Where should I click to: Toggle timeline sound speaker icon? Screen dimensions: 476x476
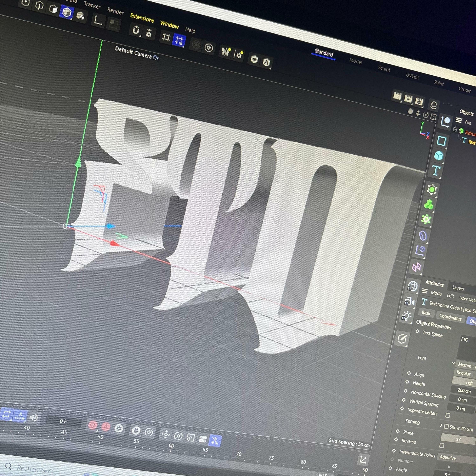34,418
